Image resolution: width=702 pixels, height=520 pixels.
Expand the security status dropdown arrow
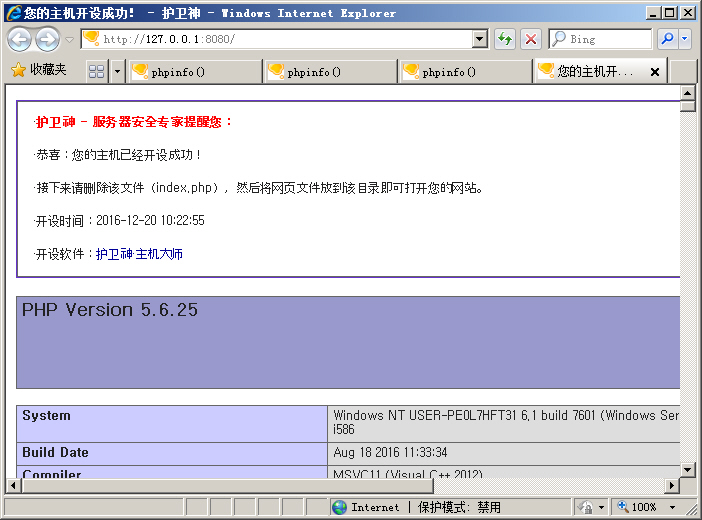point(601,507)
